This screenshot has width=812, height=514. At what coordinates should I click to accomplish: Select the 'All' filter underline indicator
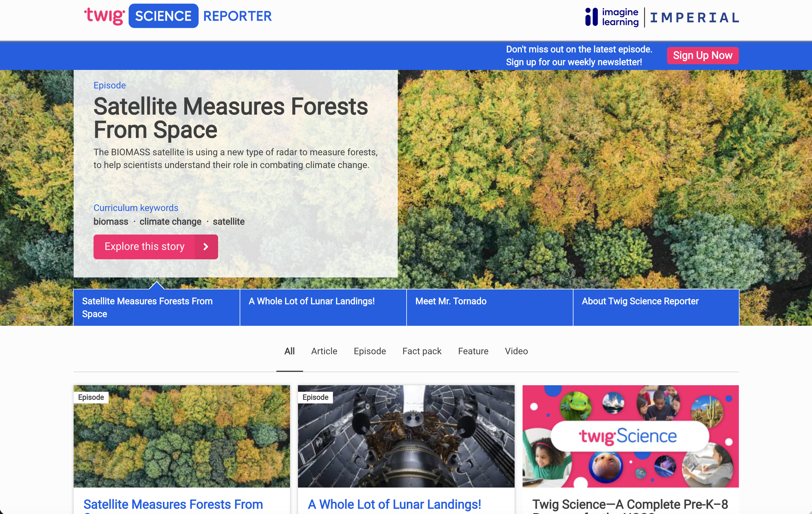[289, 370]
